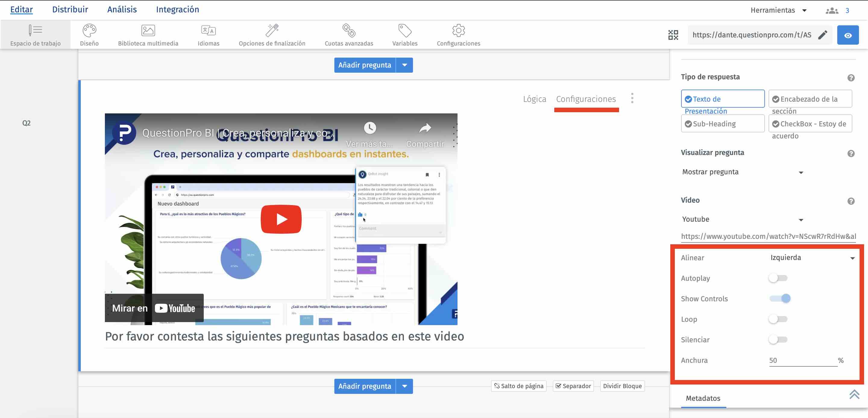Open the Cuotas avanzadas icon
The width and height of the screenshot is (868, 418).
[349, 31]
